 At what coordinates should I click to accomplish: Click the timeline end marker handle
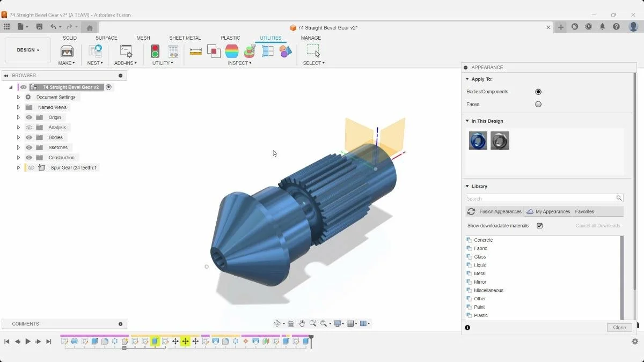[311, 341]
